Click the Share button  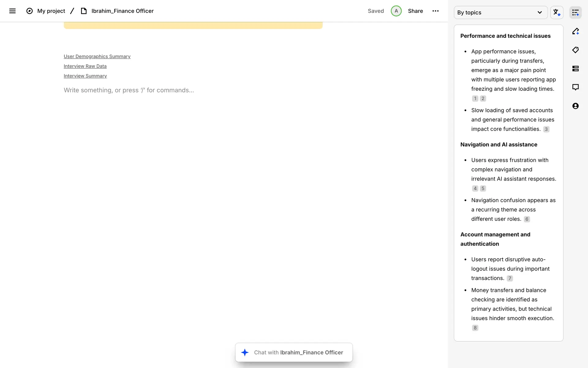coord(415,11)
